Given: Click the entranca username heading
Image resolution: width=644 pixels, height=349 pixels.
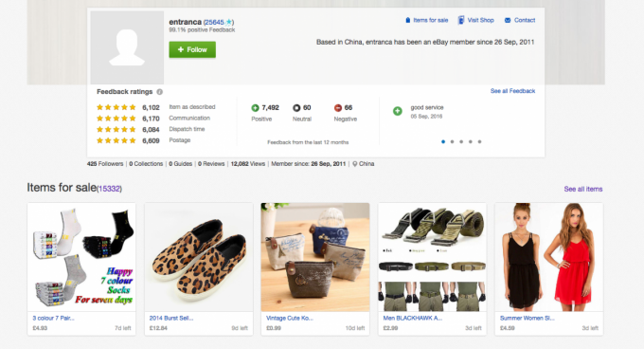Looking at the screenshot, I should coord(186,22).
